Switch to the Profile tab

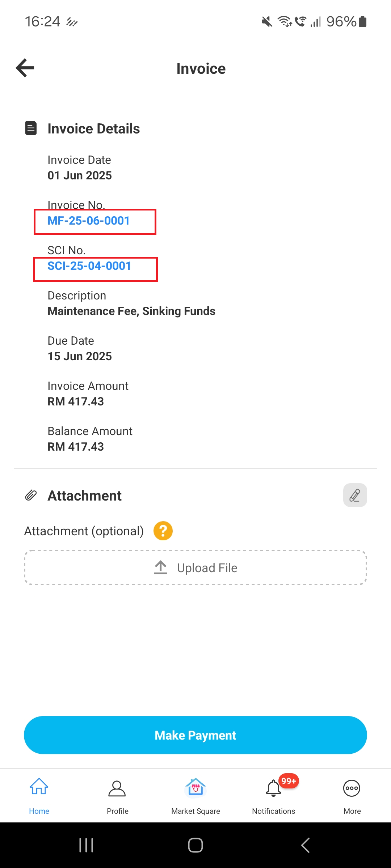click(x=117, y=794)
